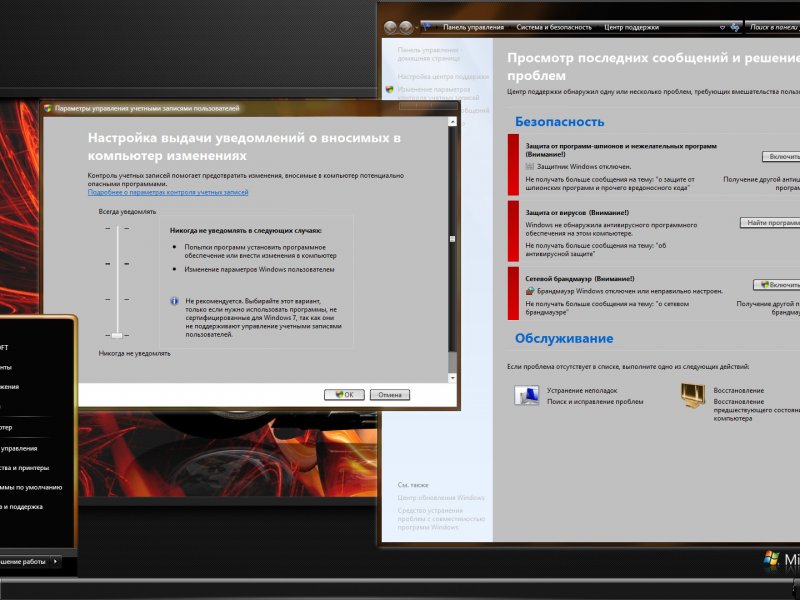Click shield icon on firewall 'Включить' button
The width and height of the screenshot is (800, 600).
pos(764,285)
